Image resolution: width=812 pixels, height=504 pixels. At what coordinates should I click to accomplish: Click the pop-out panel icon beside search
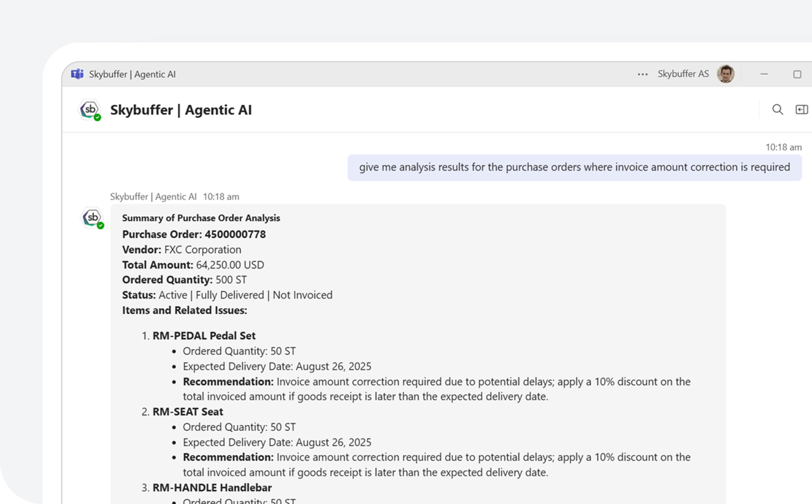click(x=801, y=110)
